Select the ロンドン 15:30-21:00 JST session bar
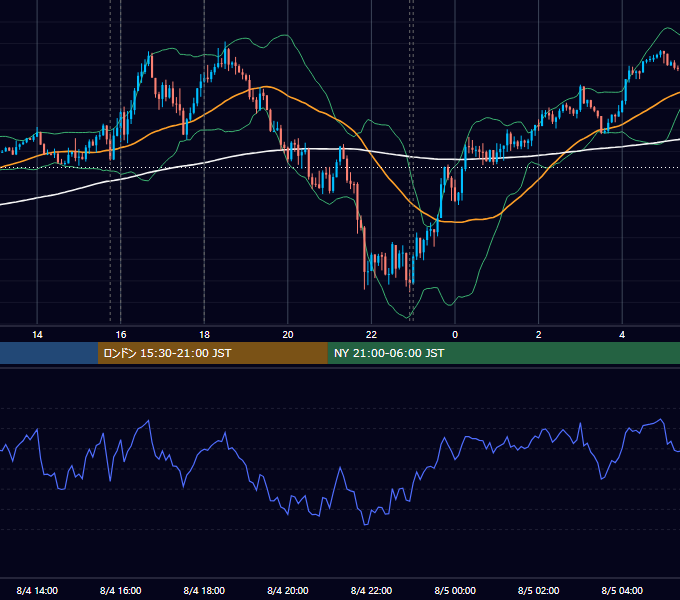Image resolution: width=680 pixels, height=600 pixels. (x=212, y=353)
